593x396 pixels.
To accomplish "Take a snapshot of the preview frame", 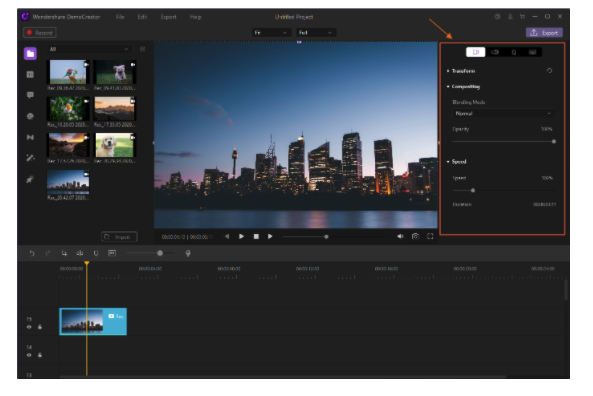I will click(415, 236).
